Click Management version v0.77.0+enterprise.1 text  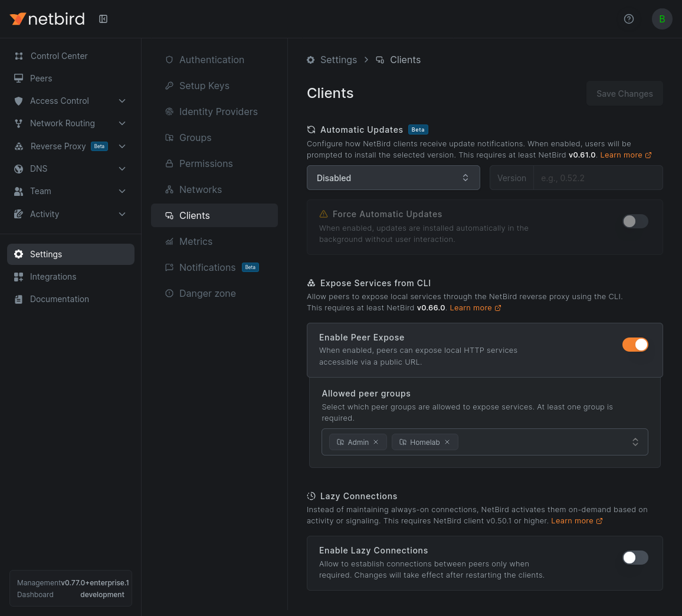(x=95, y=582)
